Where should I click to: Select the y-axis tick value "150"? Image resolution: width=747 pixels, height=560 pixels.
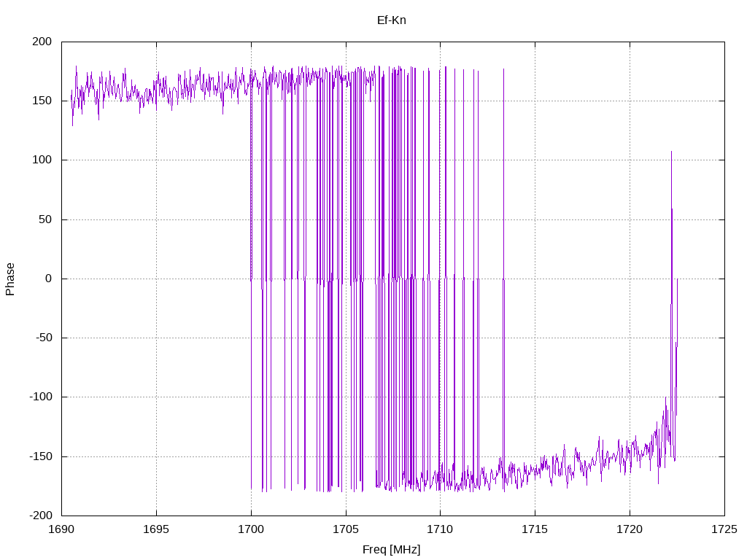pyautogui.click(x=42, y=101)
